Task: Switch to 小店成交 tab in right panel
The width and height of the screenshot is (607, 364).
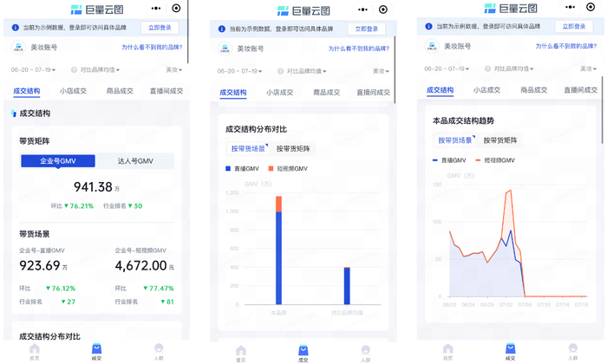Action: pyautogui.click(x=486, y=90)
